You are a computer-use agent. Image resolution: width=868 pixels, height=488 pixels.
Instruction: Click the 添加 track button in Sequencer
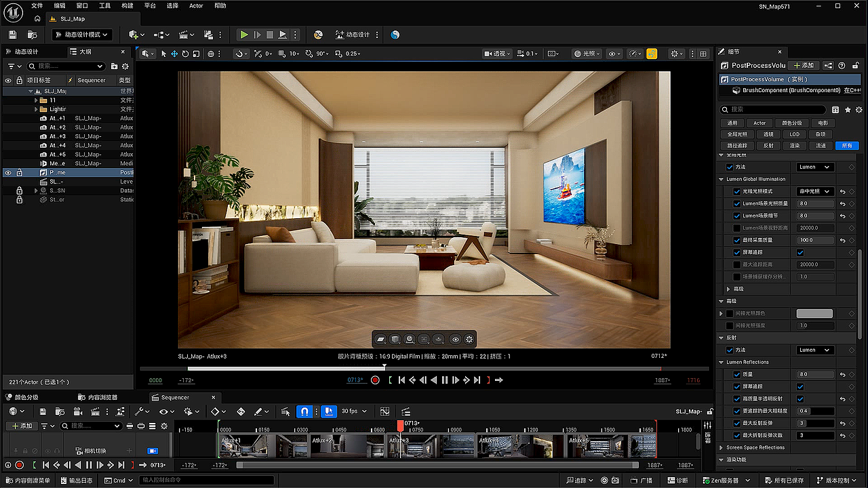coord(22,426)
